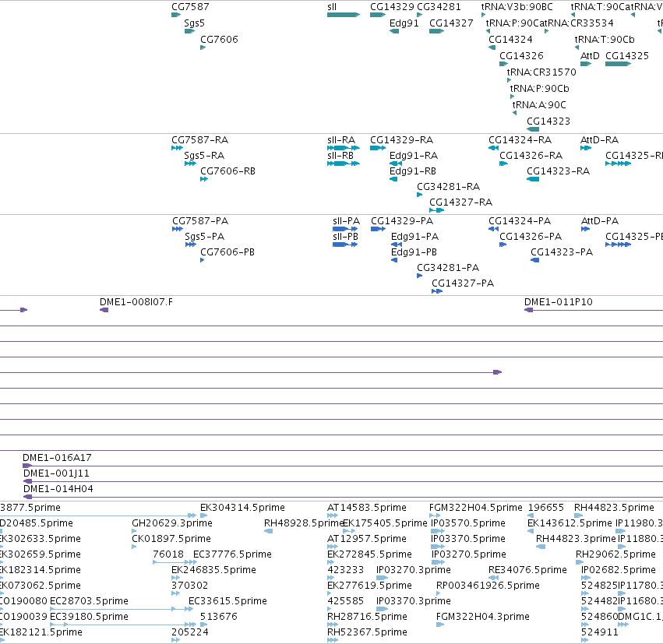Select the Edg91-PB protein label
Screen dimensions: 663x644
414,252
